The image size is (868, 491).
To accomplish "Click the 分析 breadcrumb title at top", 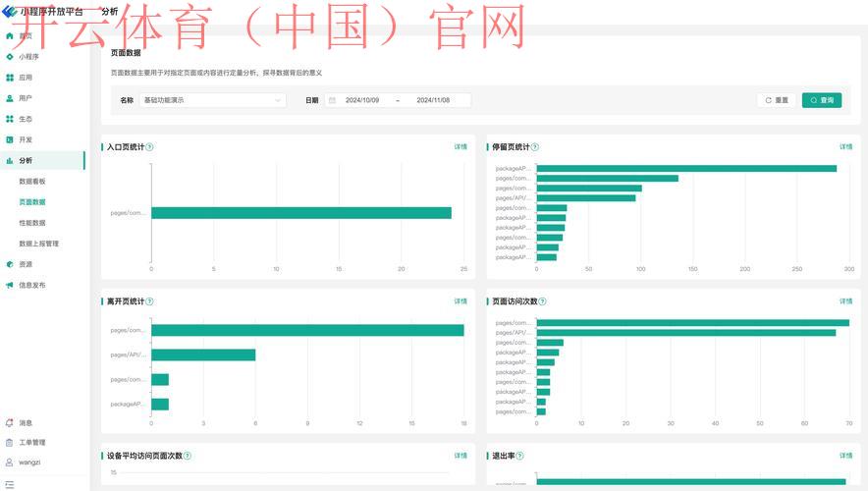I will click(x=110, y=11).
